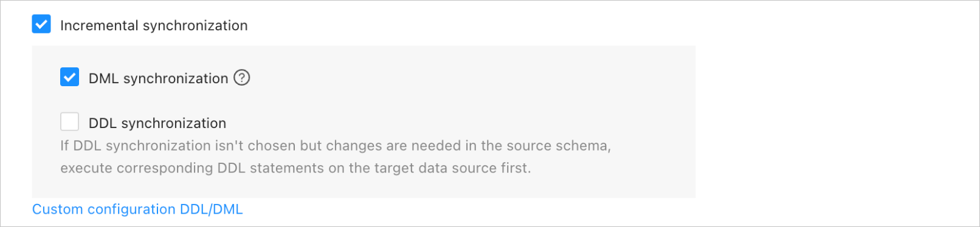
Task: Open the Custom configuration DDL/DML link
Action: point(137,209)
